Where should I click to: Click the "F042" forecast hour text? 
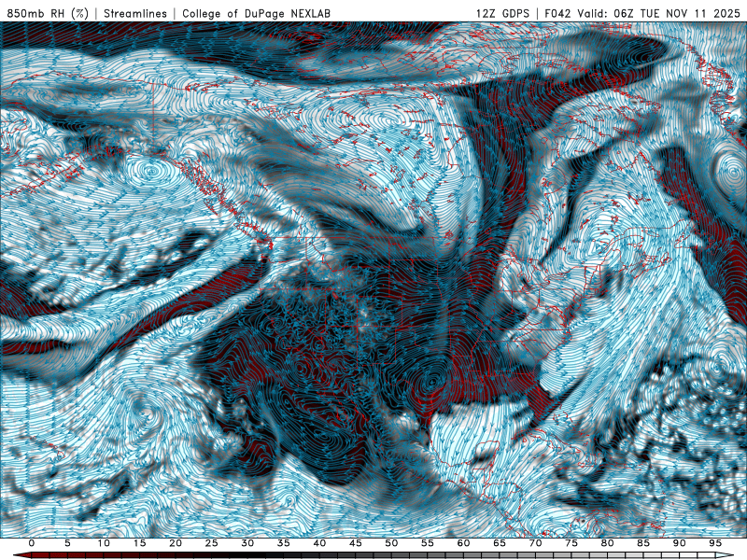(x=558, y=13)
